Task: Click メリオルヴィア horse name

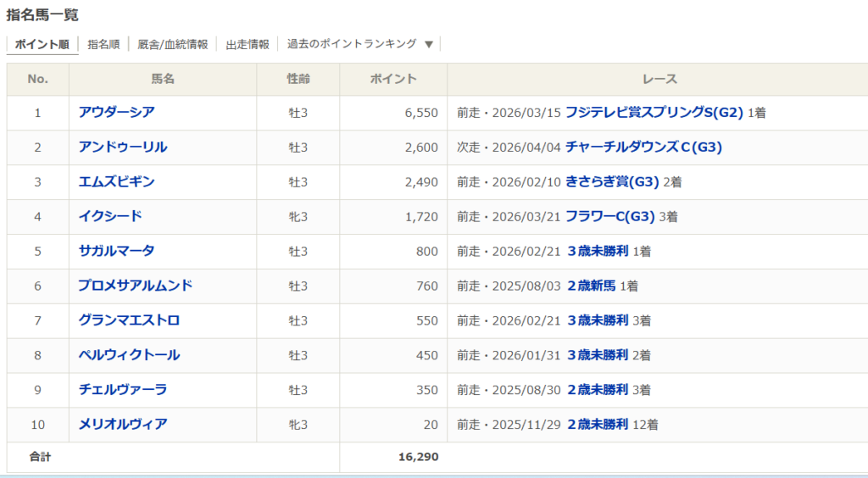Action: pos(123,425)
